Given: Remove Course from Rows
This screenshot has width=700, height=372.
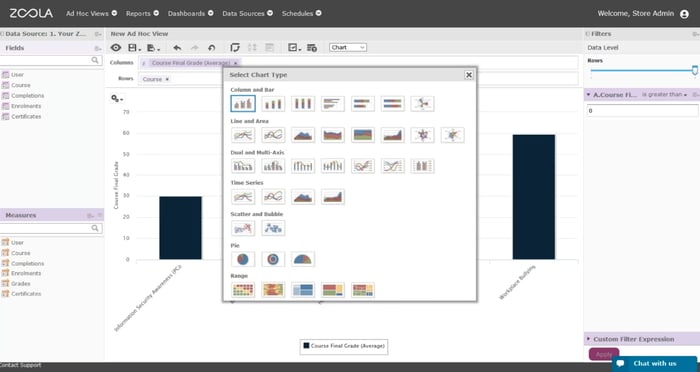Looking at the screenshot, I should (167, 79).
